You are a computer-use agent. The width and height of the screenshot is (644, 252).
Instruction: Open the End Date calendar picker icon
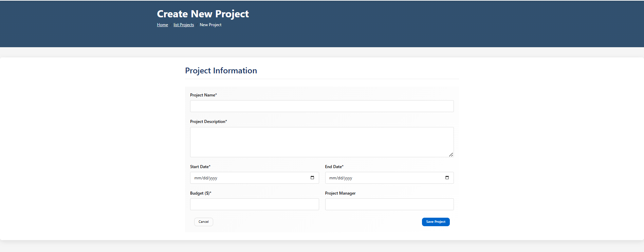coord(447,178)
